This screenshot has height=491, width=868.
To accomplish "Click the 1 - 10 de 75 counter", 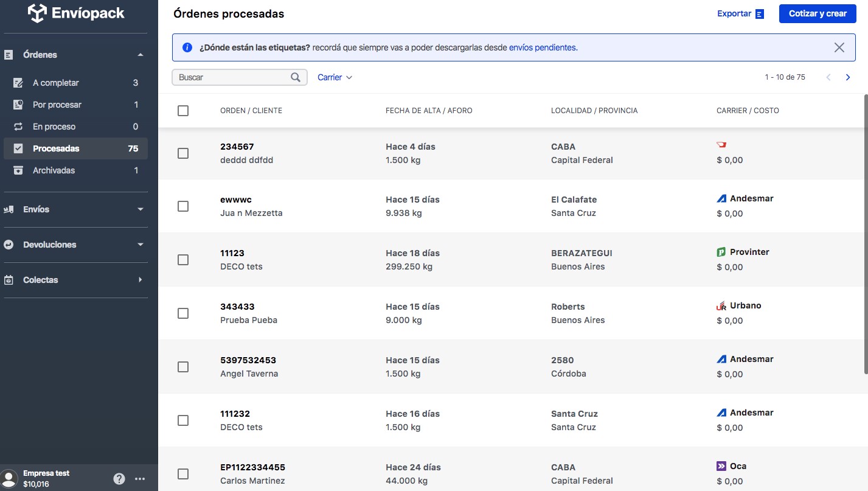I will [785, 77].
